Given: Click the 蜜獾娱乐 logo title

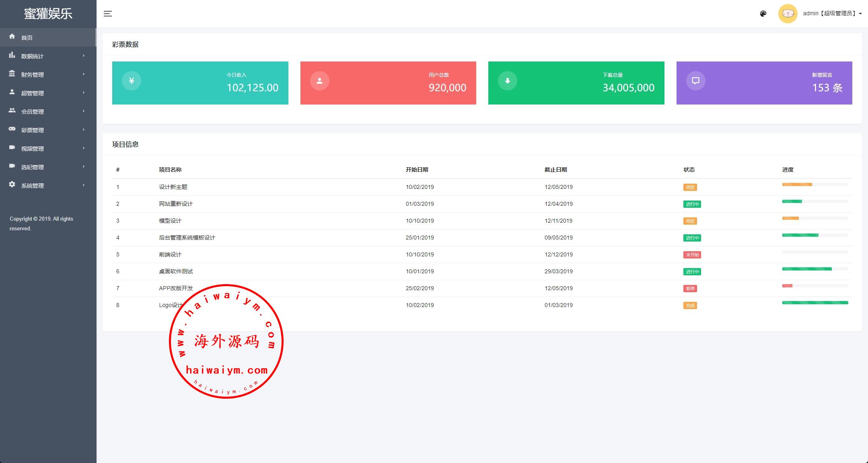Looking at the screenshot, I should pyautogui.click(x=48, y=14).
